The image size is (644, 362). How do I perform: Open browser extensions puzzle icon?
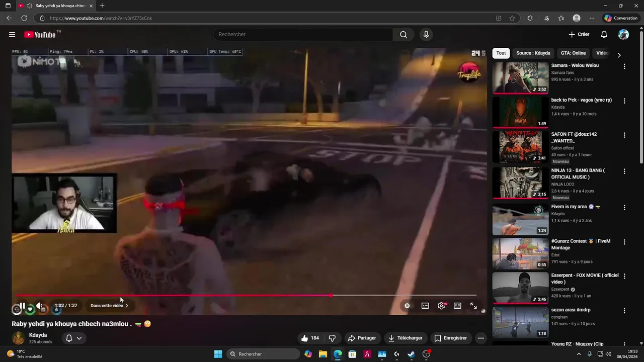click(x=530, y=18)
